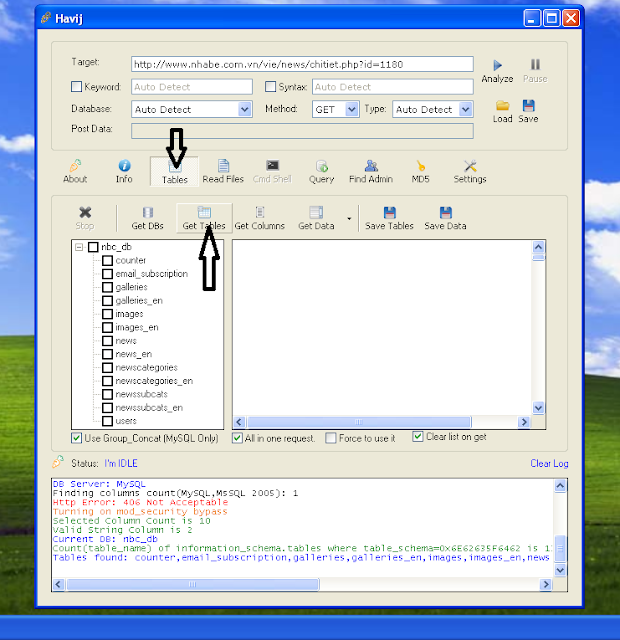Toggle Clear list on get checkbox
Image resolution: width=620 pixels, height=640 pixels.
tap(417, 437)
